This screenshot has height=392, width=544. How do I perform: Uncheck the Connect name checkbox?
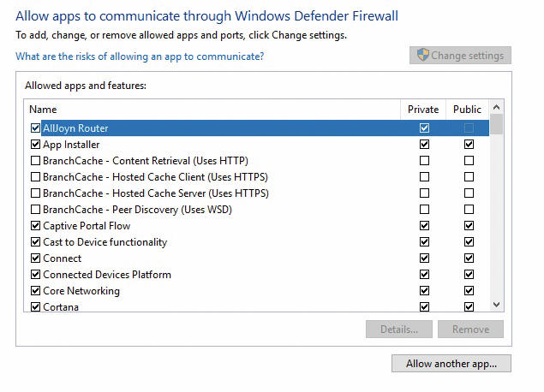click(x=35, y=258)
